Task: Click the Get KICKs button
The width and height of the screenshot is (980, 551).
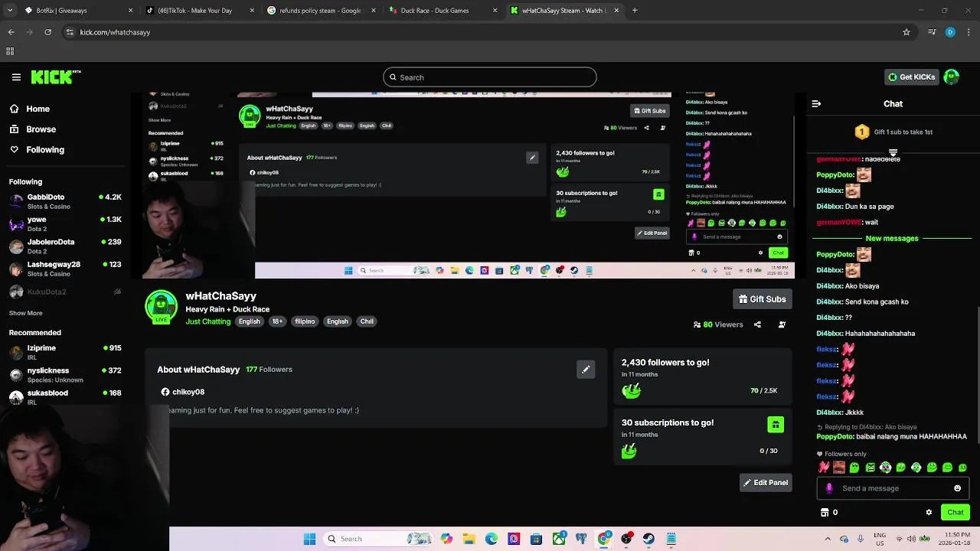Action: click(911, 77)
